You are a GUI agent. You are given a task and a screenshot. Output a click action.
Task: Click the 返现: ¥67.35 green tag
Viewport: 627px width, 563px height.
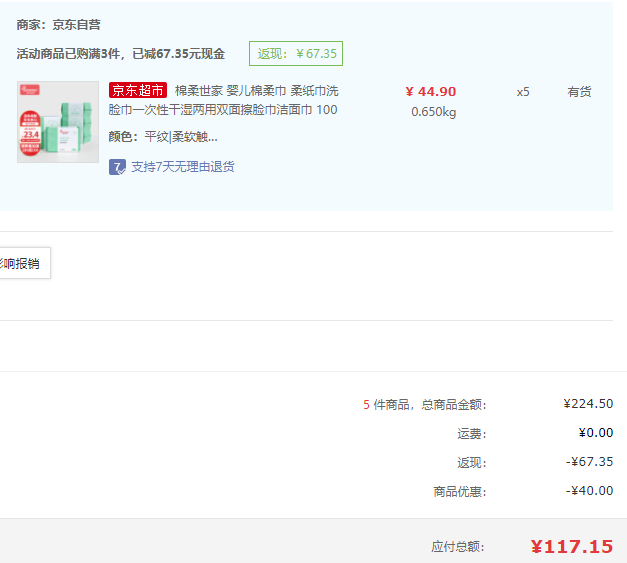pyautogui.click(x=296, y=53)
